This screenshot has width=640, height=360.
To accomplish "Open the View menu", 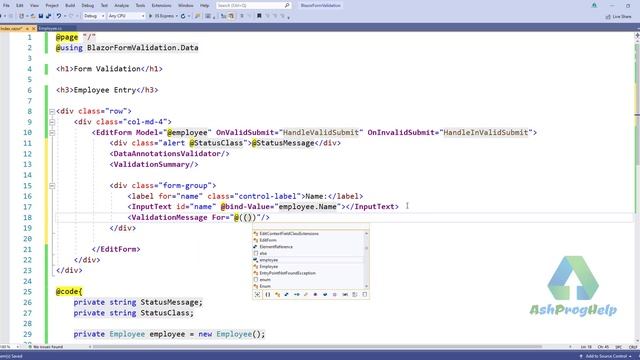I will [34, 6].
